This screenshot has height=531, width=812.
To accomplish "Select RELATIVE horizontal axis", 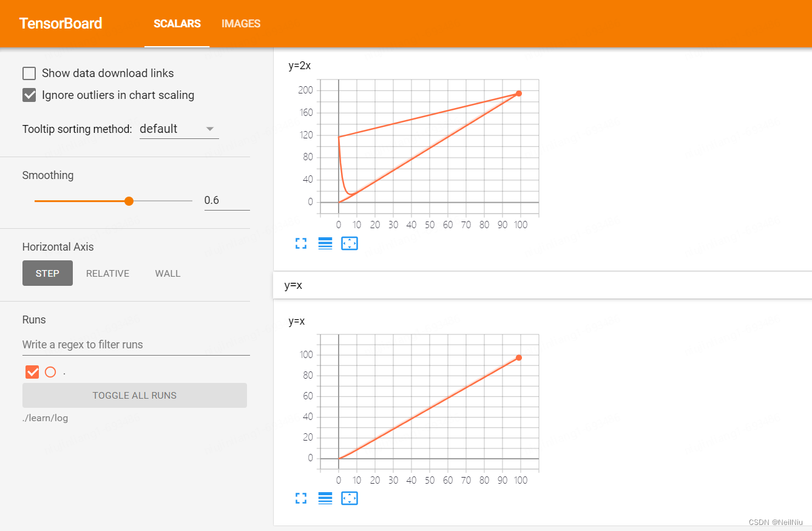I will [107, 273].
